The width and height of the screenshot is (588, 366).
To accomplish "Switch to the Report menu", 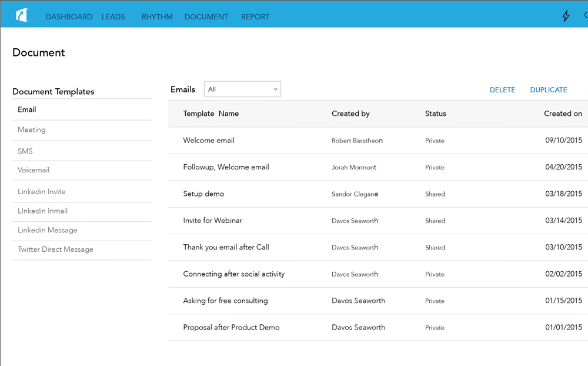I will [255, 17].
